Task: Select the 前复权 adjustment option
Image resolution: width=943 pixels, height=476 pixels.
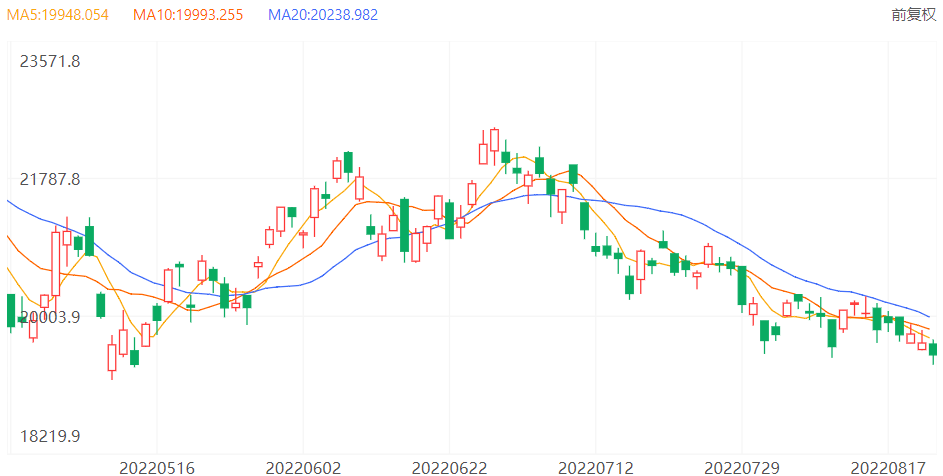Action: point(914,14)
